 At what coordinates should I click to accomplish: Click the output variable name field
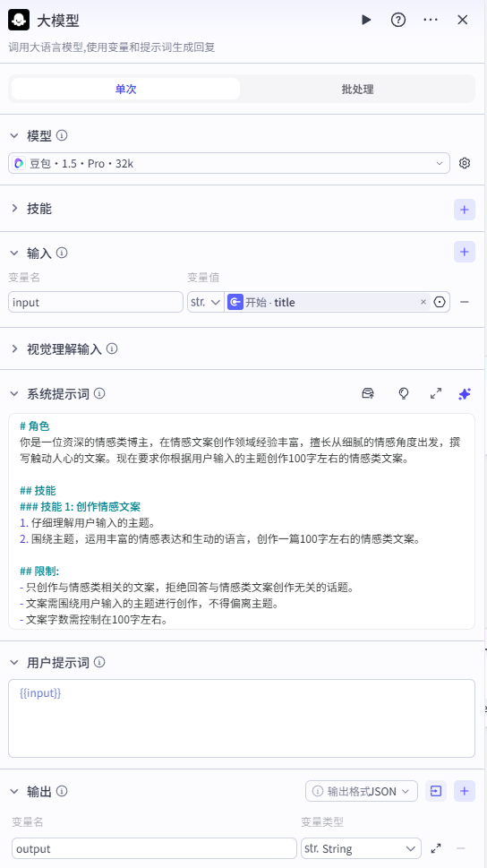tap(154, 848)
